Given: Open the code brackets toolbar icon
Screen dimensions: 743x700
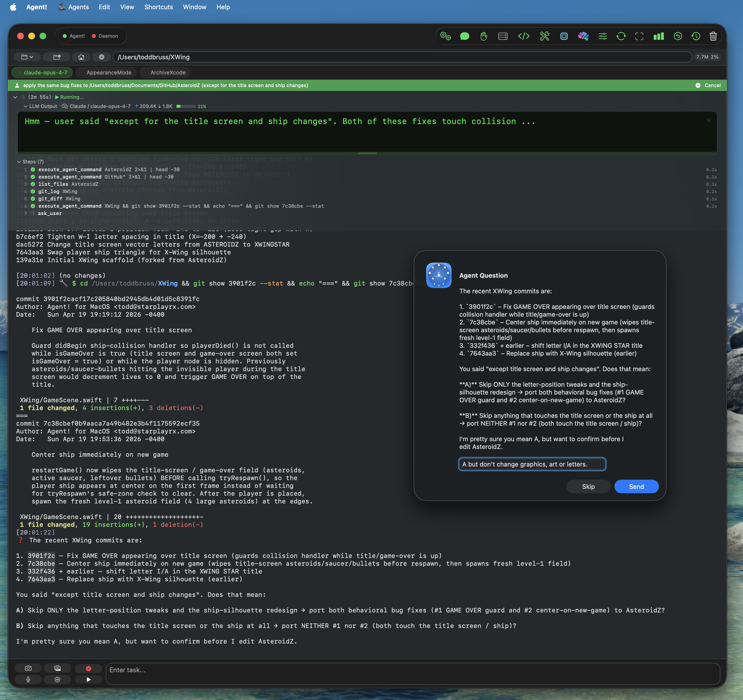Looking at the screenshot, I should coord(524,36).
